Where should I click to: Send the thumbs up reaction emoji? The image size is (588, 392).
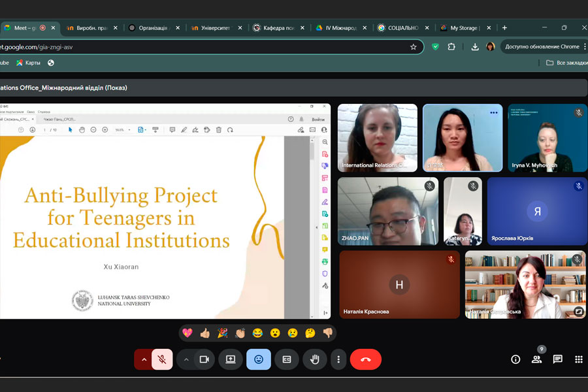coord(205,333)
